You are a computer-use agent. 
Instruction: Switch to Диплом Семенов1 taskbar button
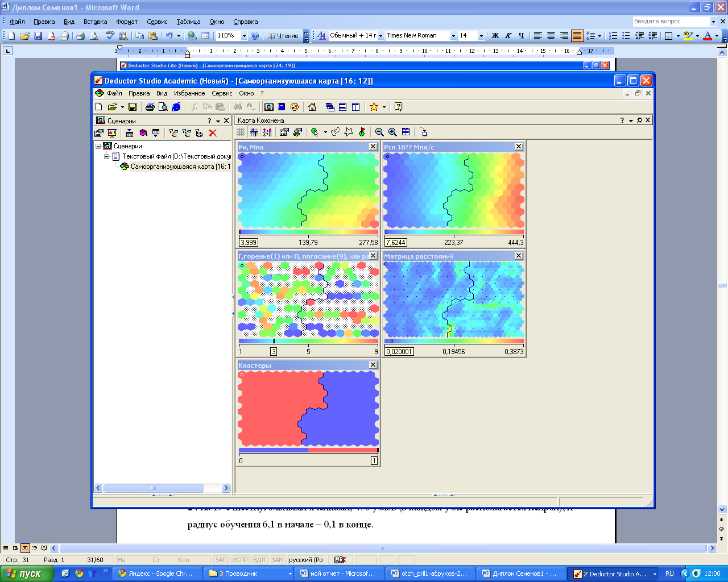click(520, 573)
